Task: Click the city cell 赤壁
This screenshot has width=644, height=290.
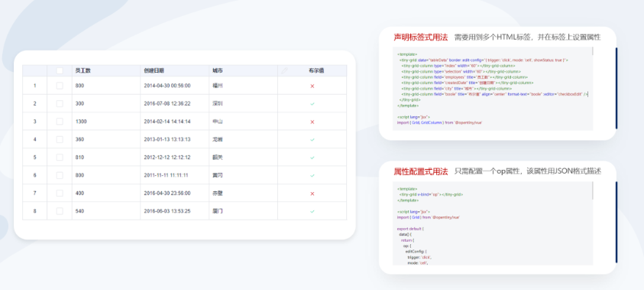Action: pos(217,194)
